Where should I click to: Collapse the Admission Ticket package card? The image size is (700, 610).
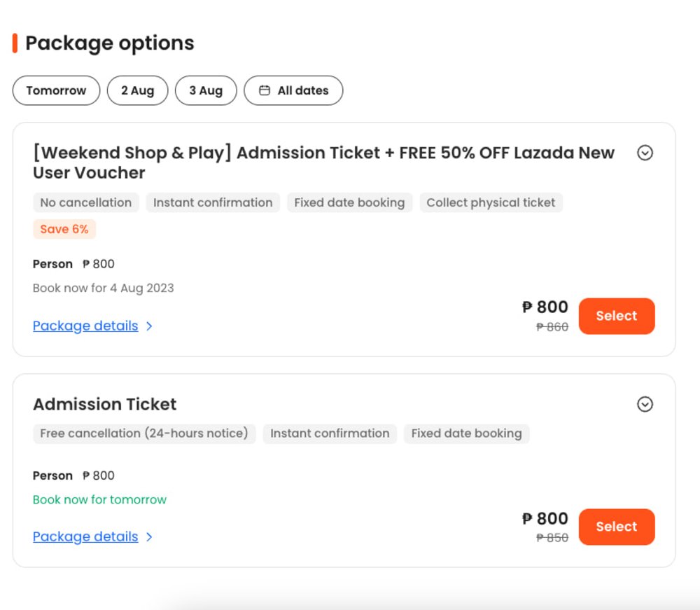[645, 405]
